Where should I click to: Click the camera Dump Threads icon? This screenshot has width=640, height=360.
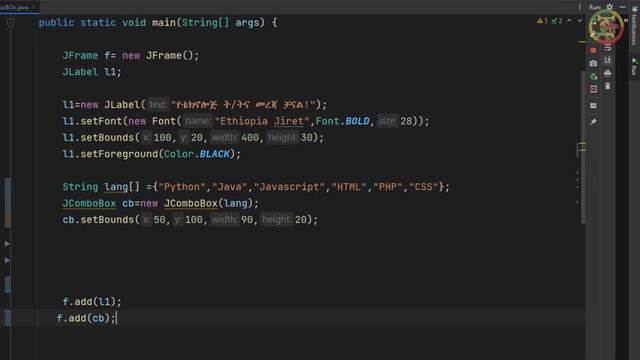(x=593, y=63)
